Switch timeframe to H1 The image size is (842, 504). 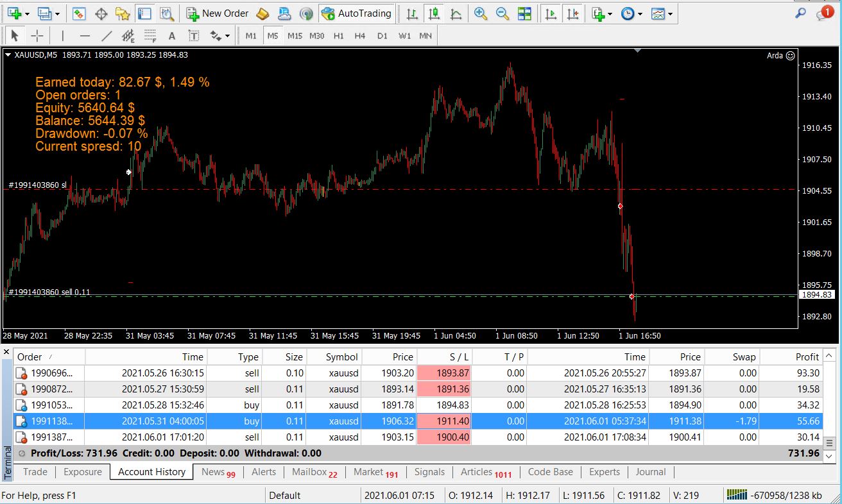[339, 36]
